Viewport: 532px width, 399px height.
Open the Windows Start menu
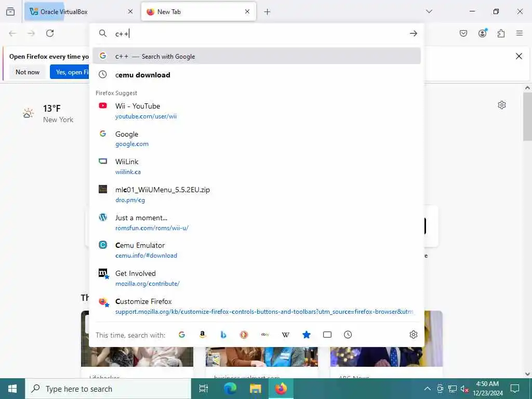pos(12,389)
